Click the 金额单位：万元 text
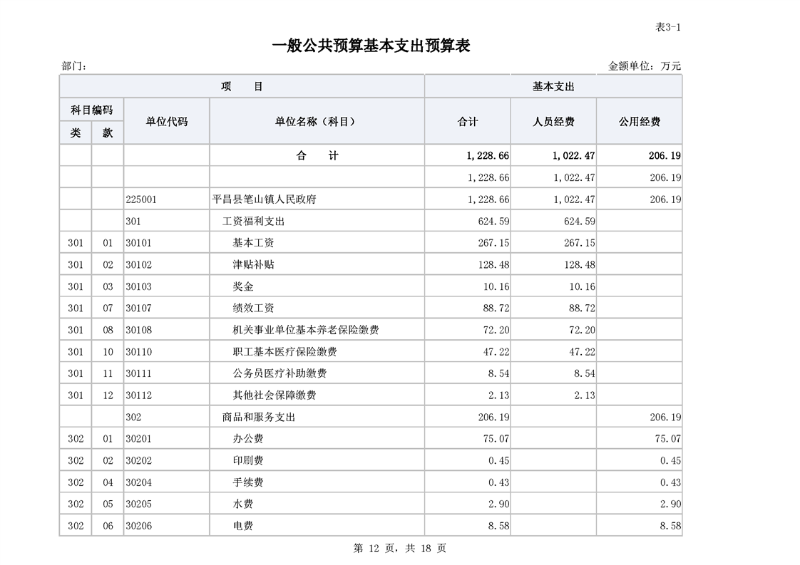Image resolution: width=800 pixels, height=565 pixels. [x=645, y=66]
